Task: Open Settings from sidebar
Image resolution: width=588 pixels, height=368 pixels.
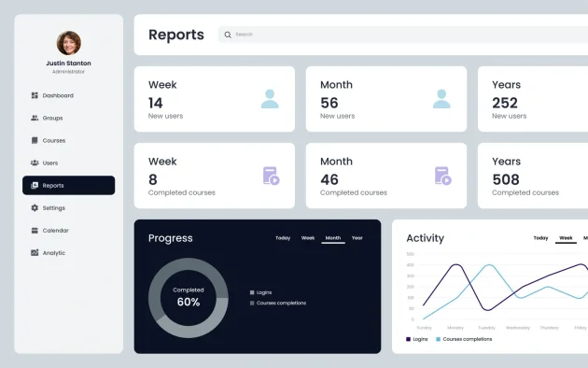Action: pyautogui.click(x=69, y=208)
